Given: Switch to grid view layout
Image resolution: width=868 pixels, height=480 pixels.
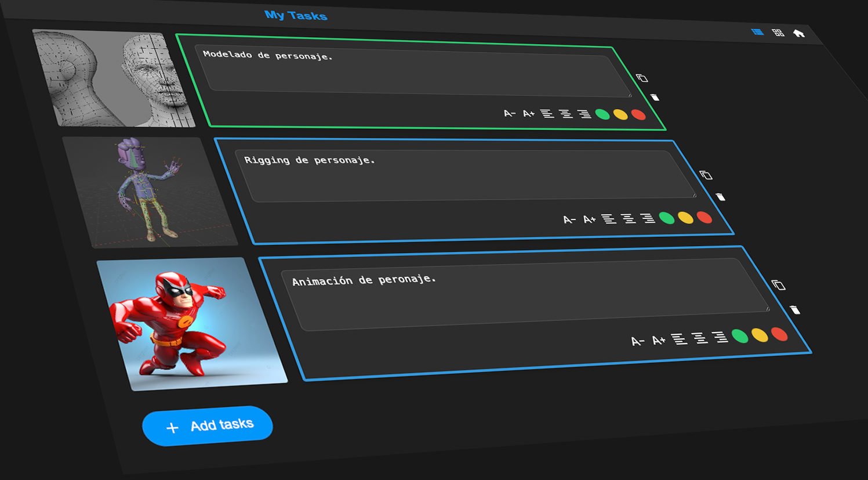Looking at the screenshot, I should 778,33.
